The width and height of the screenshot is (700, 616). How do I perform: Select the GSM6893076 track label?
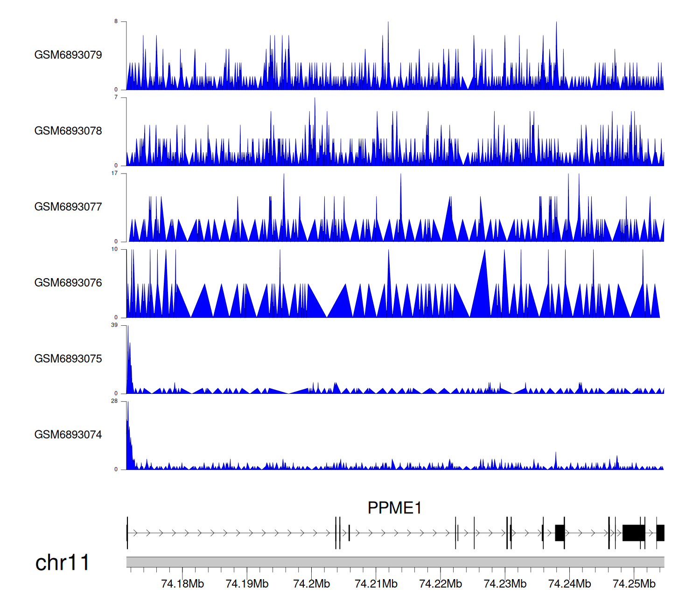point(68,283)
